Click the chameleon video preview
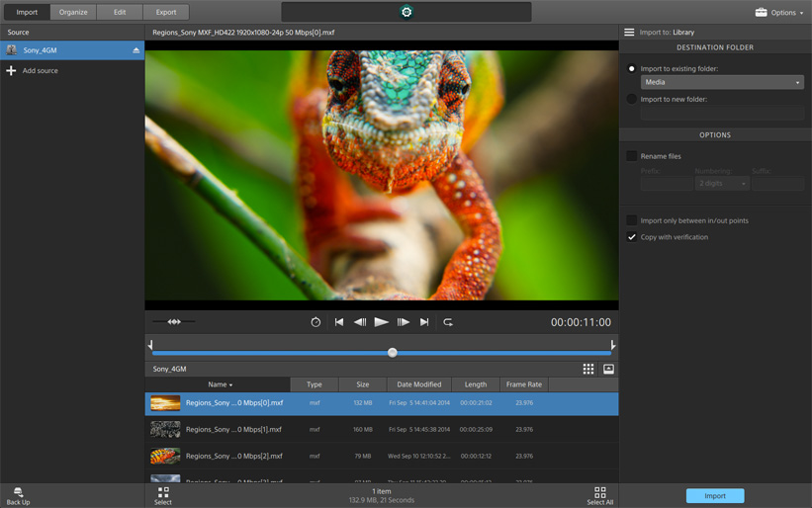Screen dimensions: 812x508 pos(382,175)
